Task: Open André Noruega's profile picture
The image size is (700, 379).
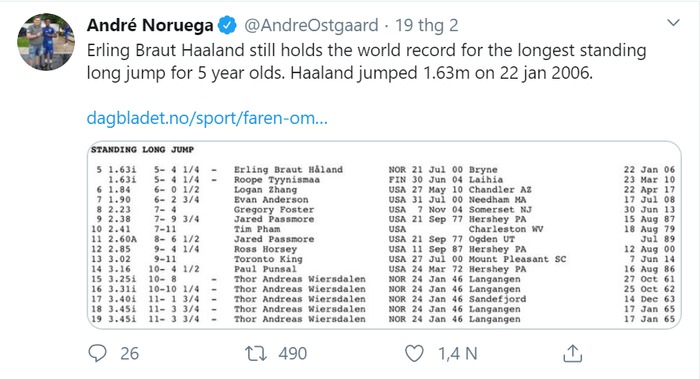Action: point(46,42)
